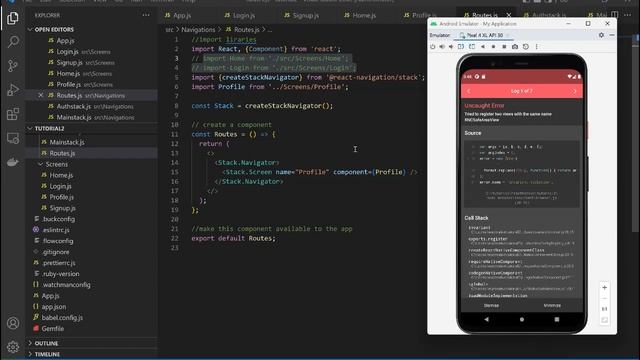Rotate the emulator left
Screen dimensions: 640x360
(461, 47)
